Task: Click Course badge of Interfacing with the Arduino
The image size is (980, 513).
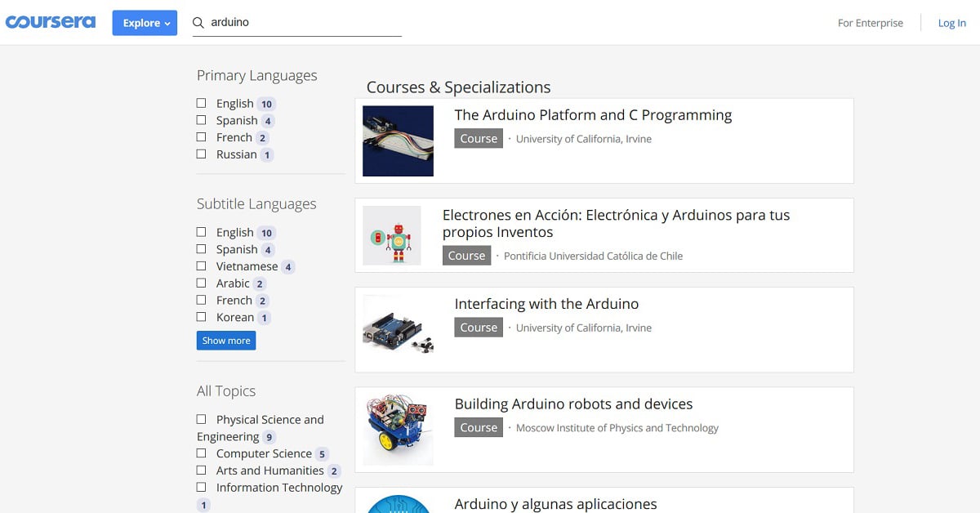Action: (479, 328)
